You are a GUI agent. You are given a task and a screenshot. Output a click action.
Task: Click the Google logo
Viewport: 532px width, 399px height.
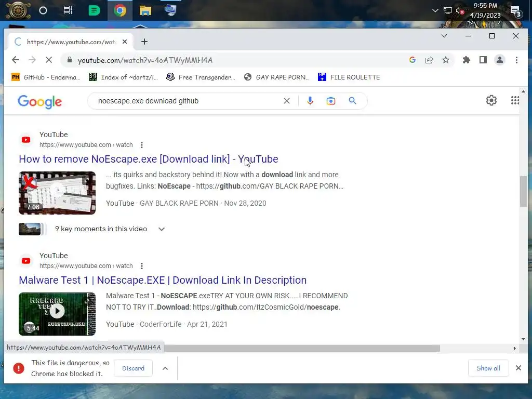click(x=39, y=102)
